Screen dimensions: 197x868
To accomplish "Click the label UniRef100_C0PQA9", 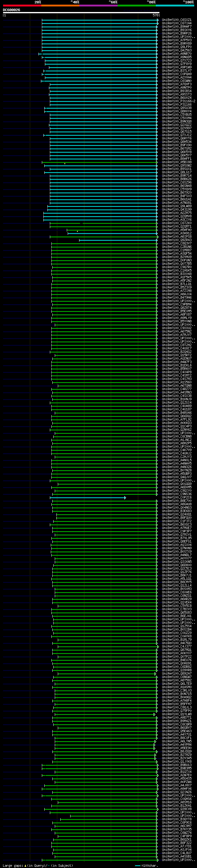I will click(176, 74).
